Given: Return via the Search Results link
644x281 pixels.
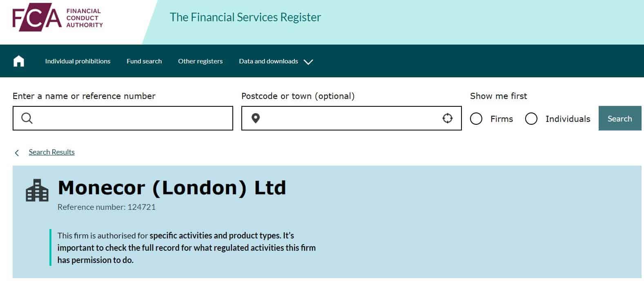Looking at the screenshot, I should [x=51, y=152].
